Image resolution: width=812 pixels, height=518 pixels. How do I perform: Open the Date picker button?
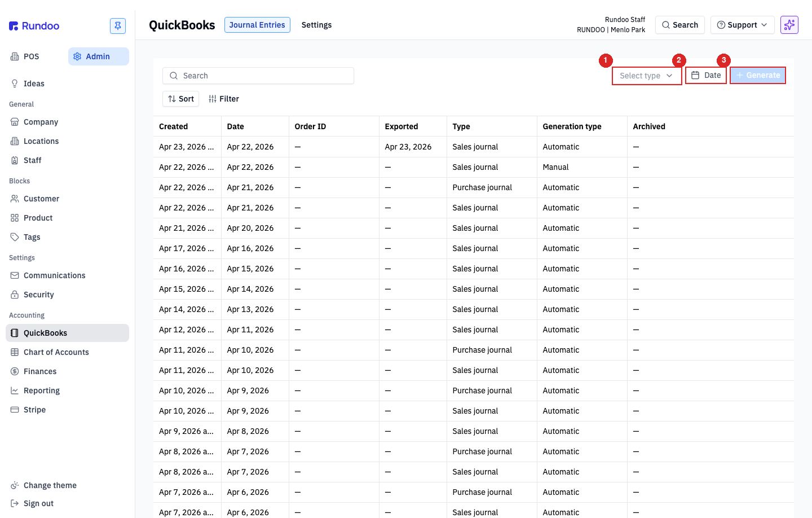pyautogui.click(x=706, y=75)
